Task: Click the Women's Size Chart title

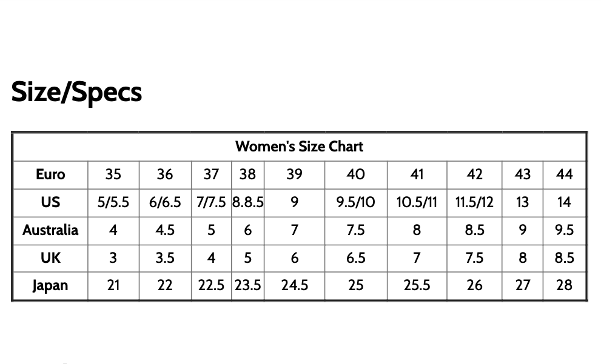Action: 299,147
